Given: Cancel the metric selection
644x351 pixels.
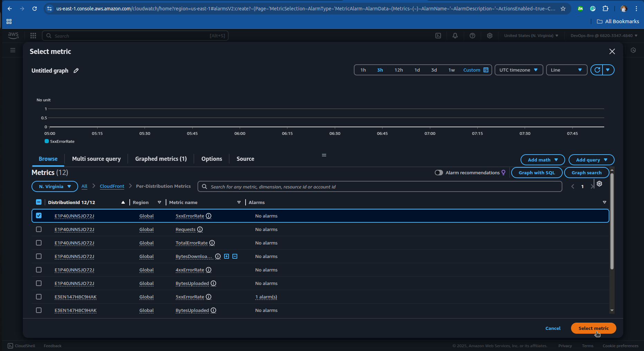Looking at the screenshot, I should click(x=553, y=328).
